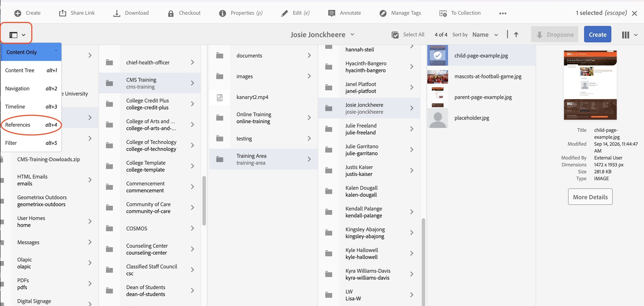
Task: Click the scrollbar in the CMS Training column
Action: pyautogui.click(x=204, y=201)
